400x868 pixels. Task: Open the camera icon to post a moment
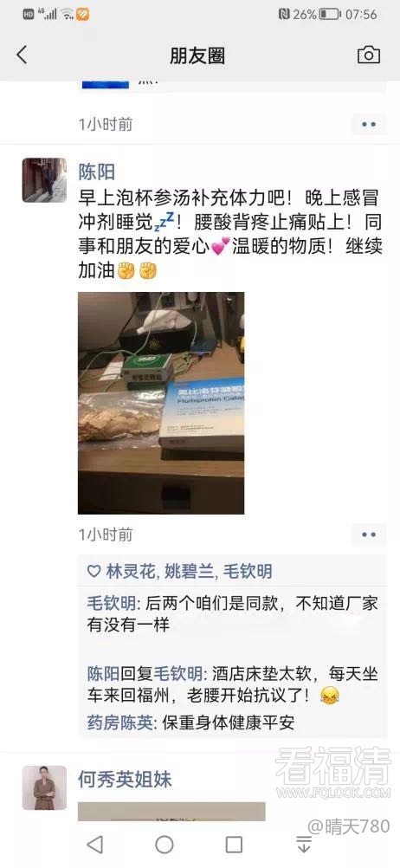click(x=369, y=55)
